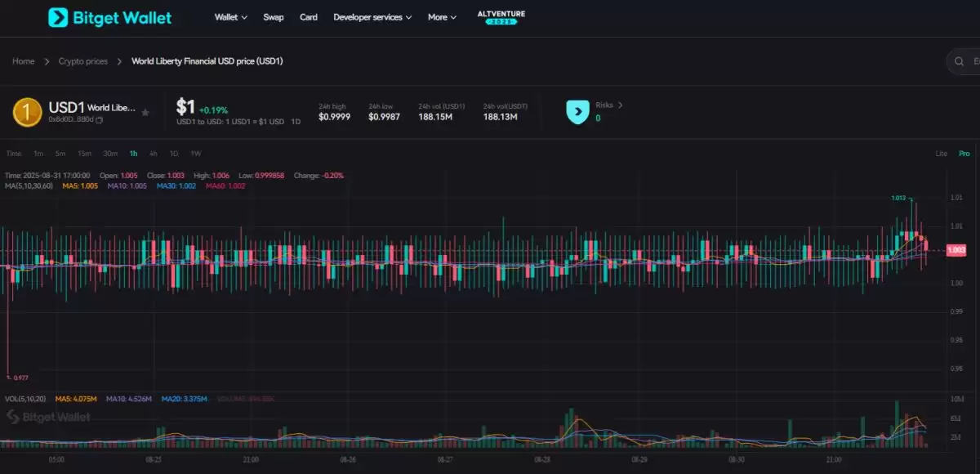
Task: Switch chart to Pro mode
Action: tap(964, 153)
